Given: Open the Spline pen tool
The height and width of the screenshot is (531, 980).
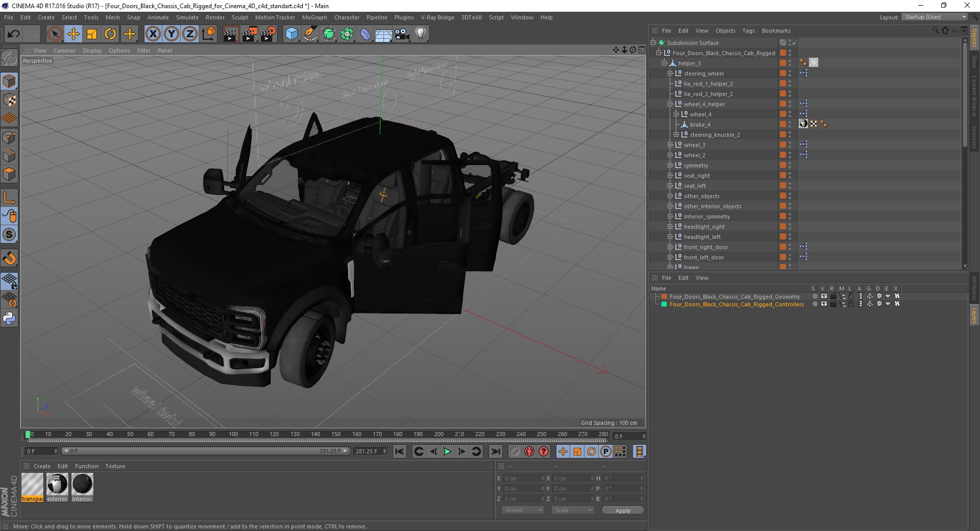Looking at the screenshot, I should click(x=310, y=34).
